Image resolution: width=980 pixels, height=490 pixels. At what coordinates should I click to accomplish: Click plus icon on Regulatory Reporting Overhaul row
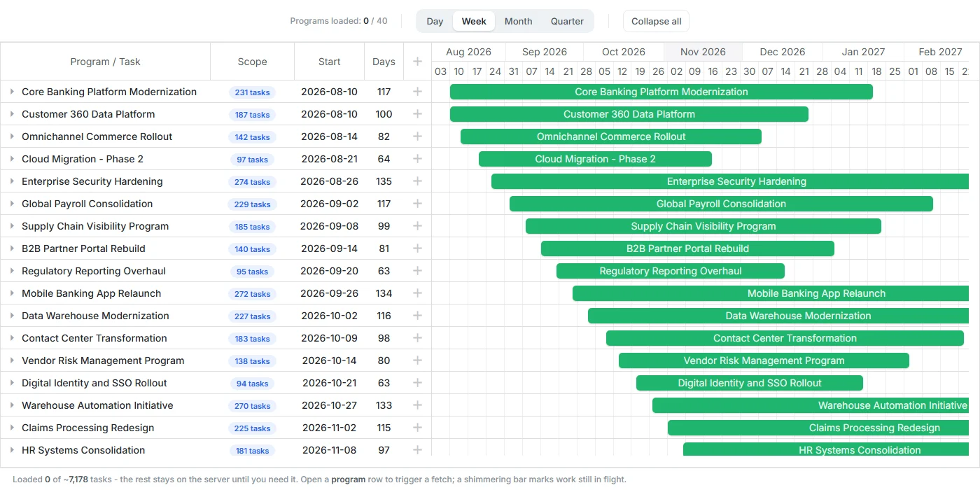417,271
